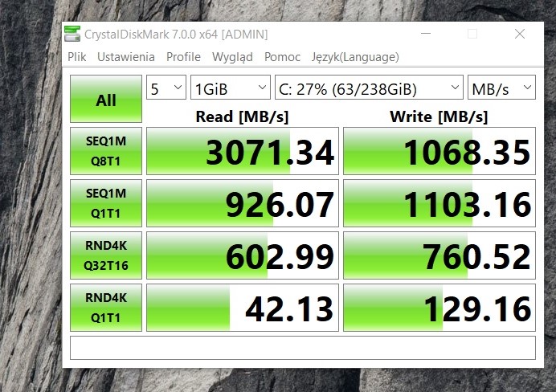Open the Język(Language) menu
The height and width of the screenshot is (392, 556).
pyautogui.click(x=355, y=57)
